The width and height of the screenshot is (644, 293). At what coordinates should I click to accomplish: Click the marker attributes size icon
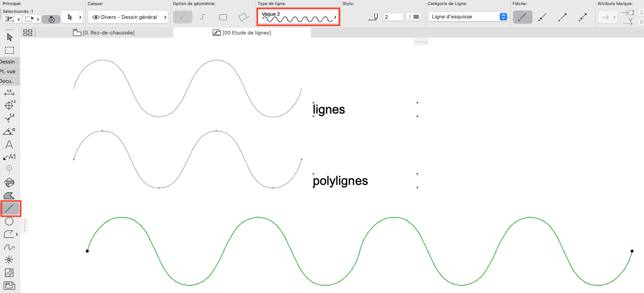tap(628, 13)
